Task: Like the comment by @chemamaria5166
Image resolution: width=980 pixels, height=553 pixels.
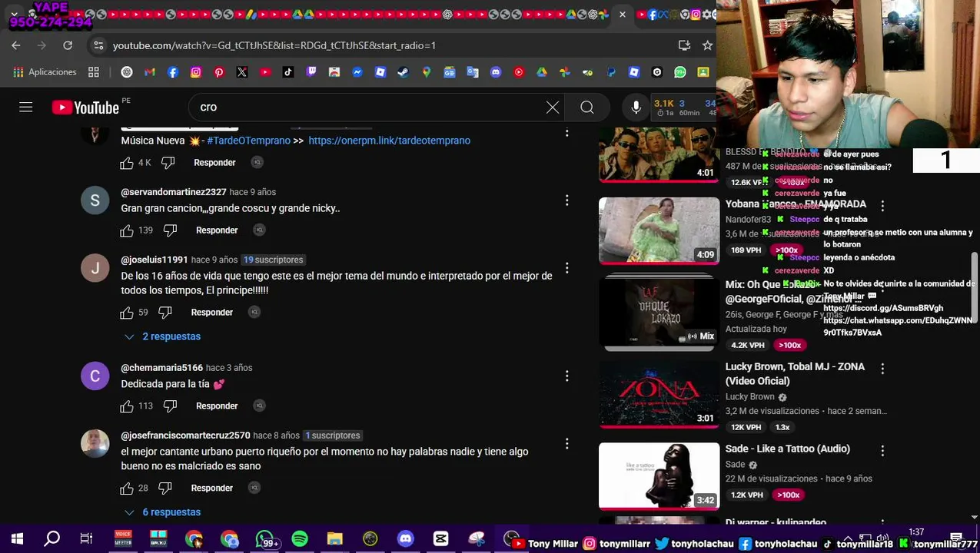Action: (127, 406)
